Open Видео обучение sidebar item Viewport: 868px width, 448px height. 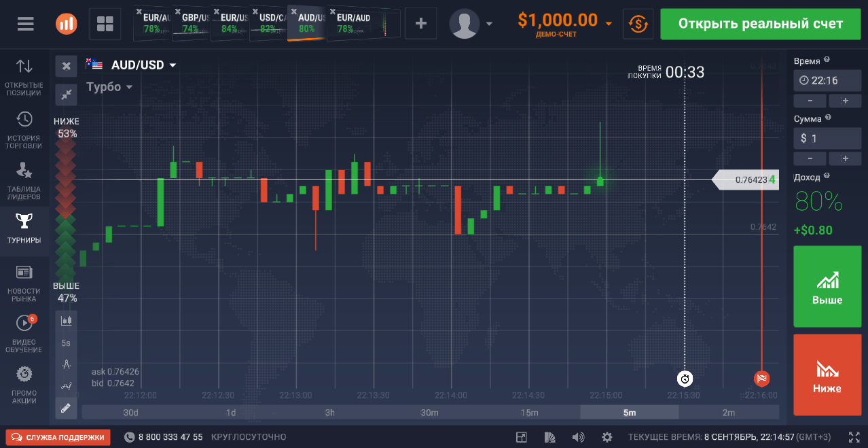point(24,334)
